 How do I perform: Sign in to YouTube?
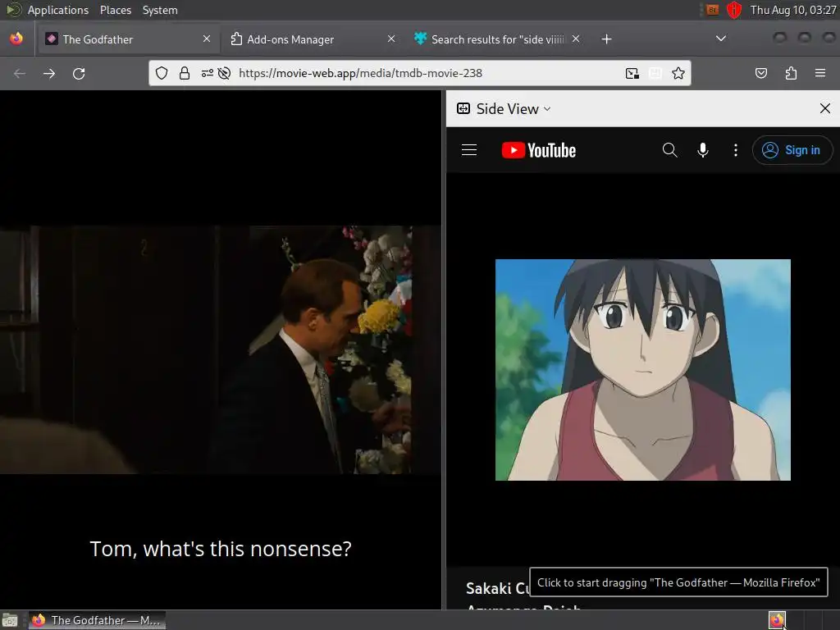point(792,150)
